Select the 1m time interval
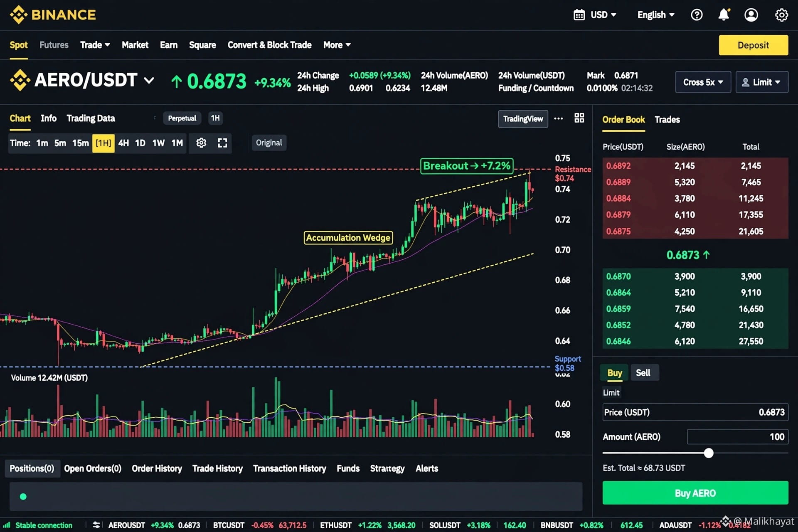The image size is (798, 532). [42, 143]
